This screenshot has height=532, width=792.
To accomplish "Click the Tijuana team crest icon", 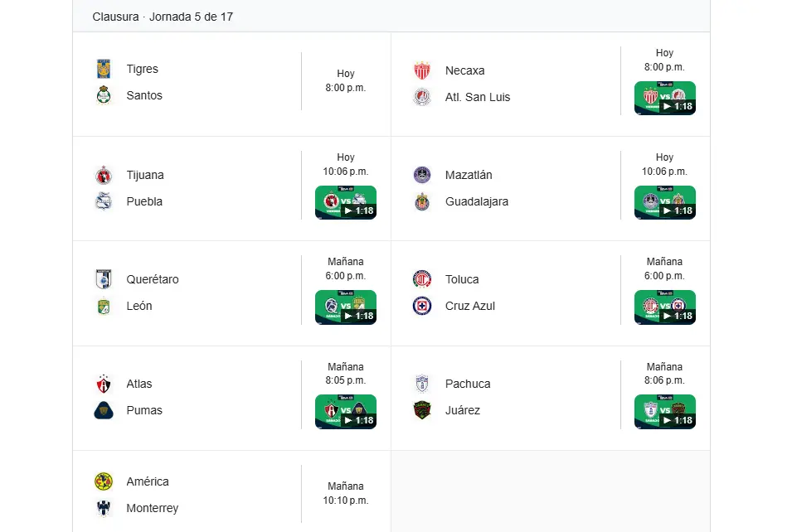I will [103, 175].
